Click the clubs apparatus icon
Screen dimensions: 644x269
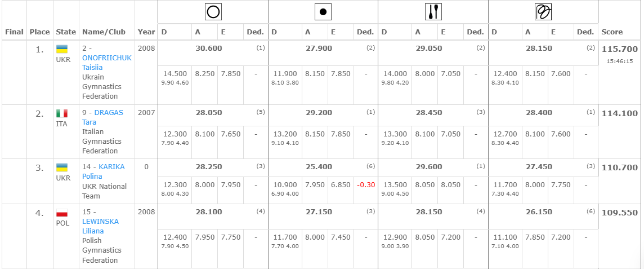(x=433, y=11)
